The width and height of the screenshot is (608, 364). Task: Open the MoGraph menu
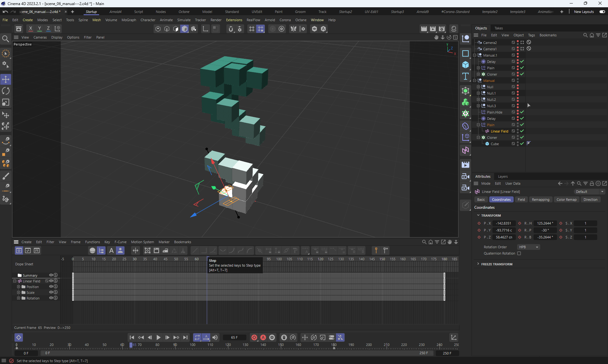129,20
